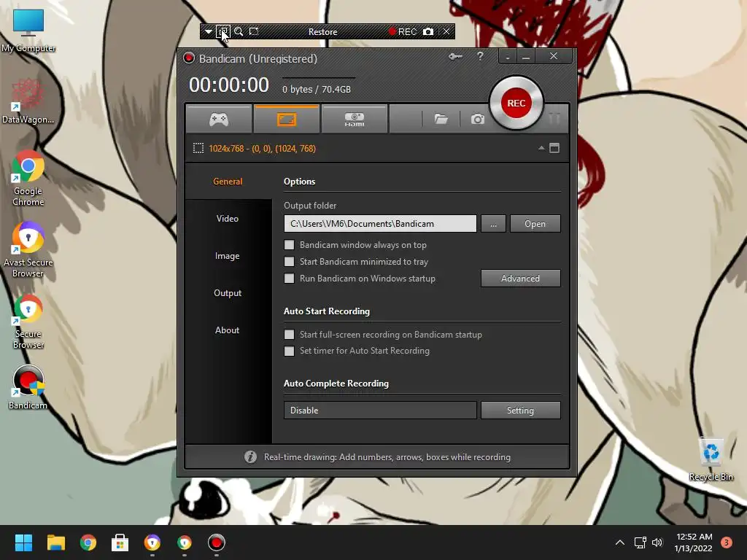Click the network icon in system tray
This screenshot has width=747, height=560.
coord(640,542)
